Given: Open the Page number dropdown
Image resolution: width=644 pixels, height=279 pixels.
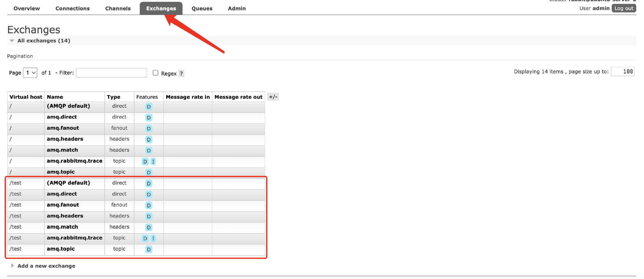Looking at the screenshot, I should coord(30,73).
